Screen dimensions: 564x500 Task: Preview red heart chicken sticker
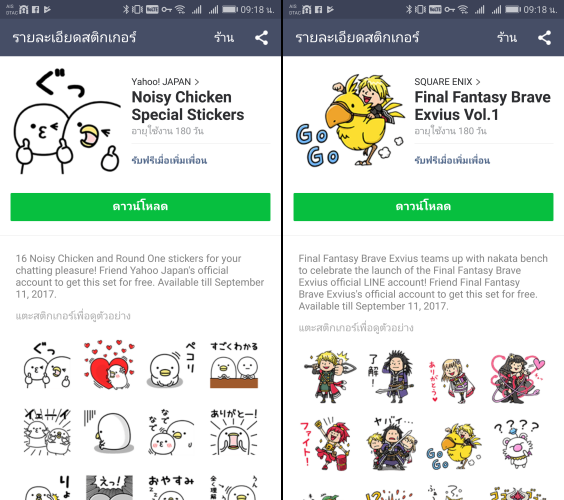(109, 365)
